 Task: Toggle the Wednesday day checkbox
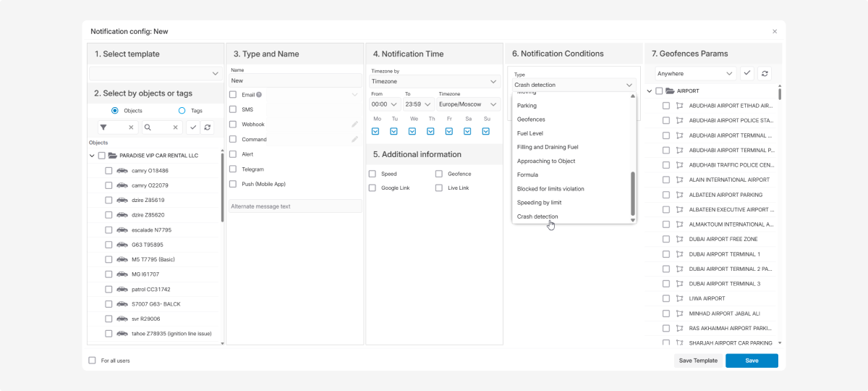412,131
